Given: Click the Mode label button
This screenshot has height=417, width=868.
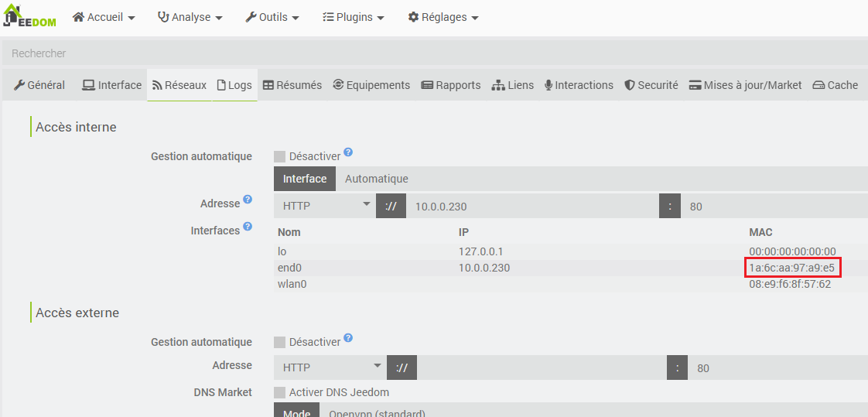Looking at the screenshot, I should 297,410.
